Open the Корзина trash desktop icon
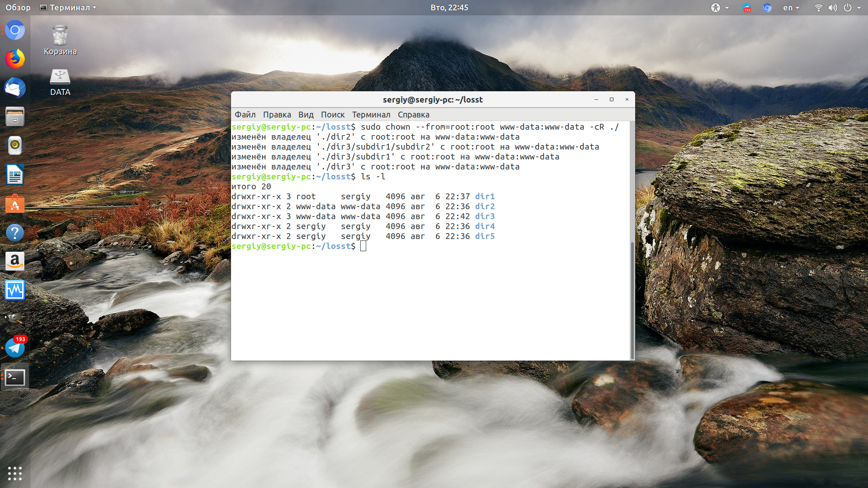Viewport: 868px width, 488px height. 60,41
